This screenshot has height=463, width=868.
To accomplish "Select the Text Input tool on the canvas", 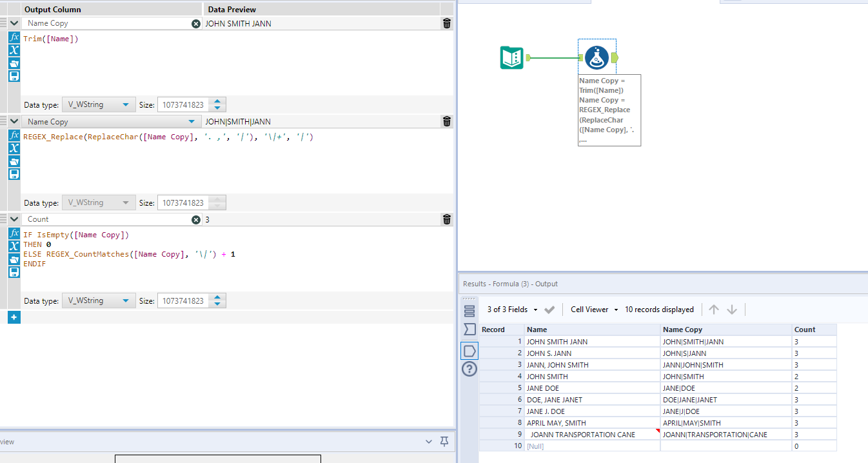I will click(x=511, y=57).
